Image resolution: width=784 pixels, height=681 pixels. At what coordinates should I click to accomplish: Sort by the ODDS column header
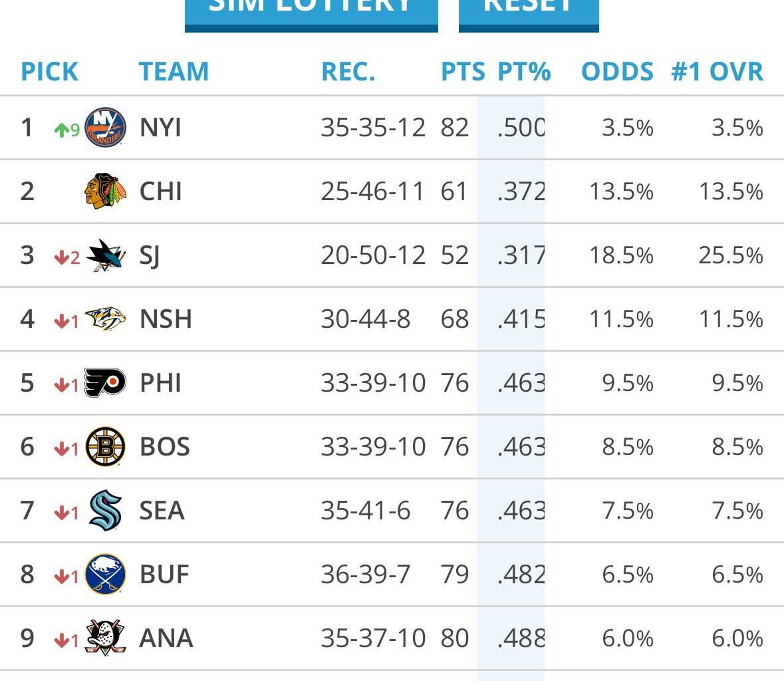click(x=617, y=72)
